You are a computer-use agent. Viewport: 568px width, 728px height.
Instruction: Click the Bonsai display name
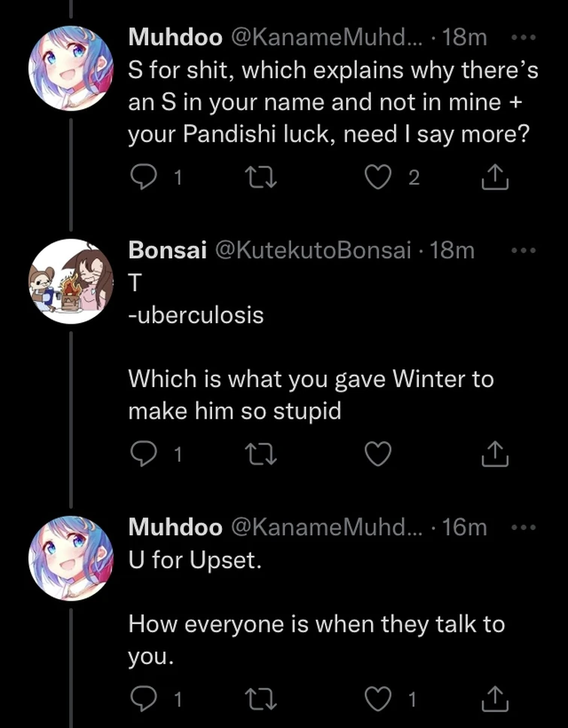coord(167,251)
